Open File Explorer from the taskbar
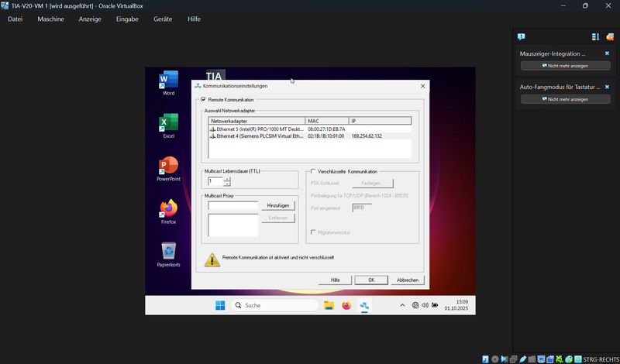The image size is (620, 364). pyautogui.click(x=329, y=305)
